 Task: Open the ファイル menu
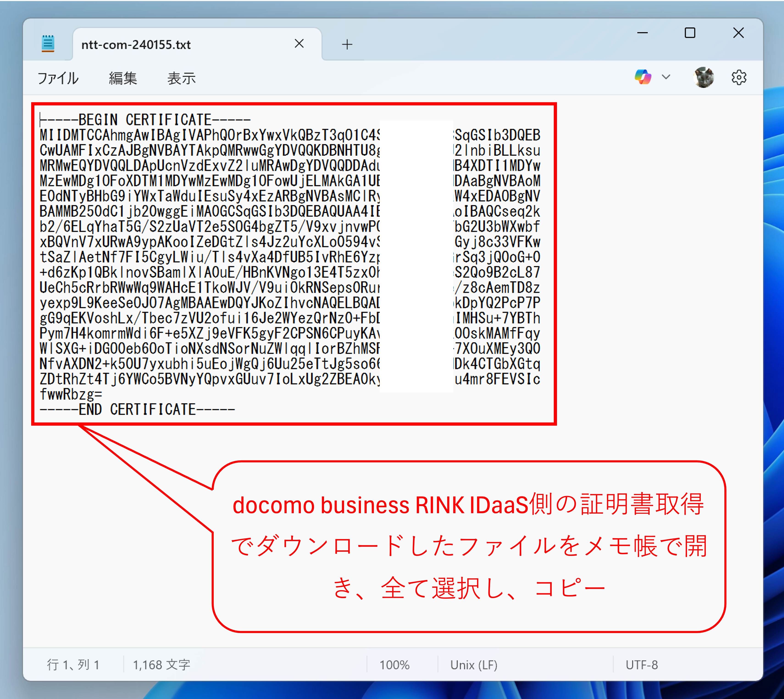coord(58,78)
